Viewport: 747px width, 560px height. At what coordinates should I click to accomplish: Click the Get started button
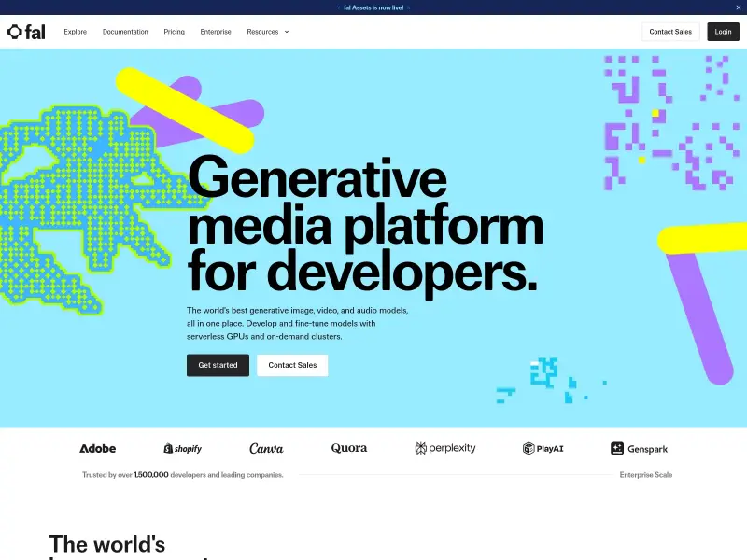(218, 365)
